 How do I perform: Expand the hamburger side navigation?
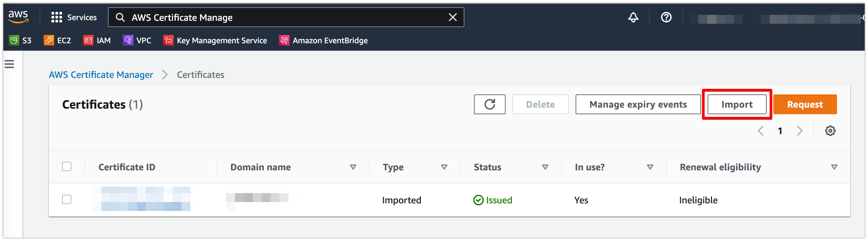point(10,64)
